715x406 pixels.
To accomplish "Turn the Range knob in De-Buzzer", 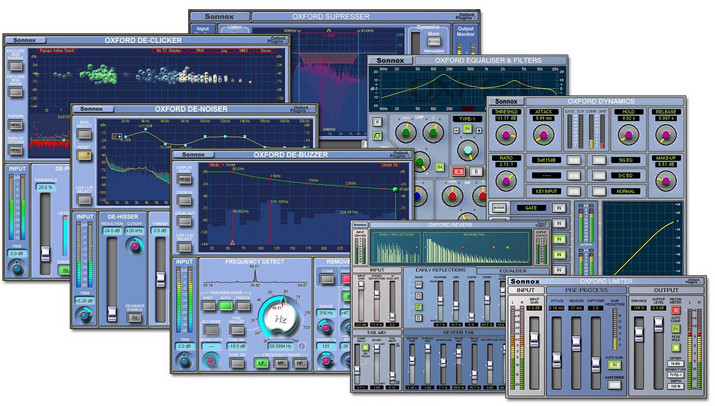I will pos(325,327).
